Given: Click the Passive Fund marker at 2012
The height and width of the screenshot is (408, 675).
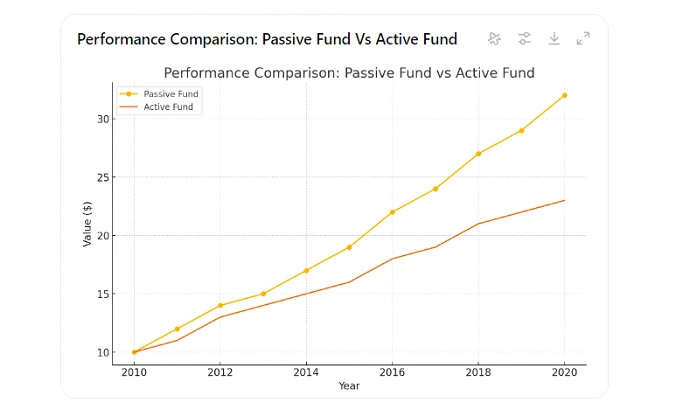Looking at the screenshot, I should 220,306.
